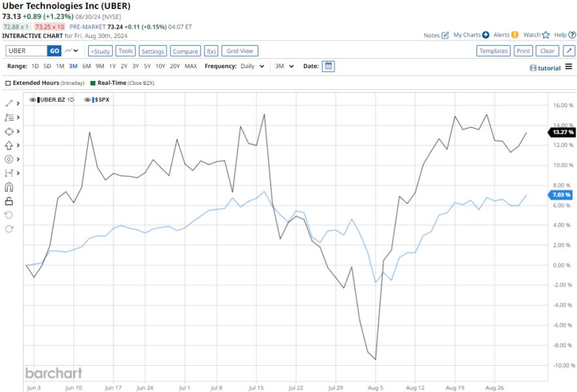Open the 3M period dropdown

point(284,66)
